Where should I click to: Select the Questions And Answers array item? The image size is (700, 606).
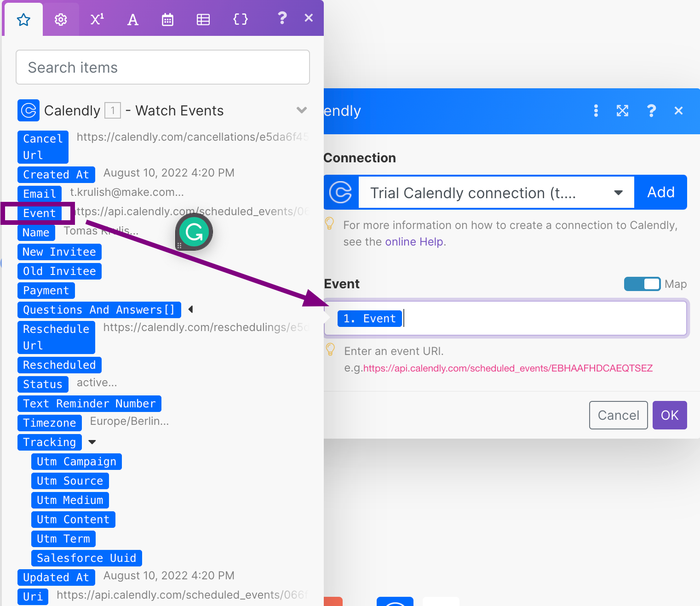(x=99, y=310)
